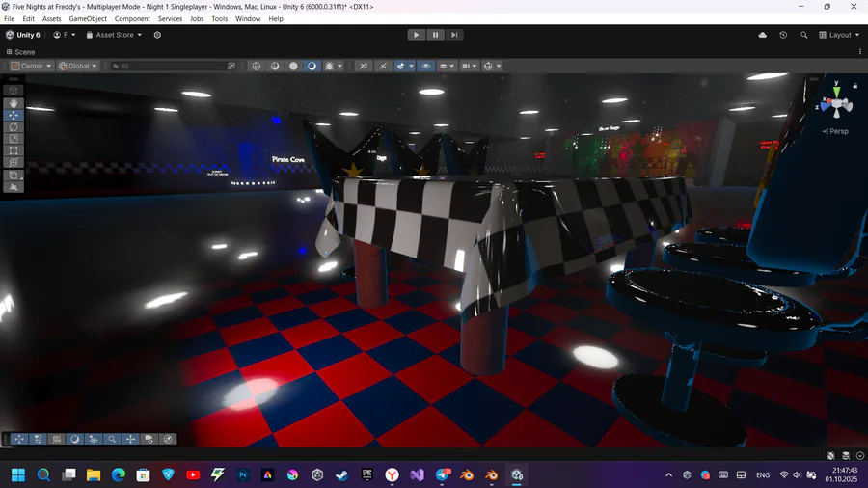Screen dimensions: 868x488
Task: Click the scene search field
Action: point(174,66)
